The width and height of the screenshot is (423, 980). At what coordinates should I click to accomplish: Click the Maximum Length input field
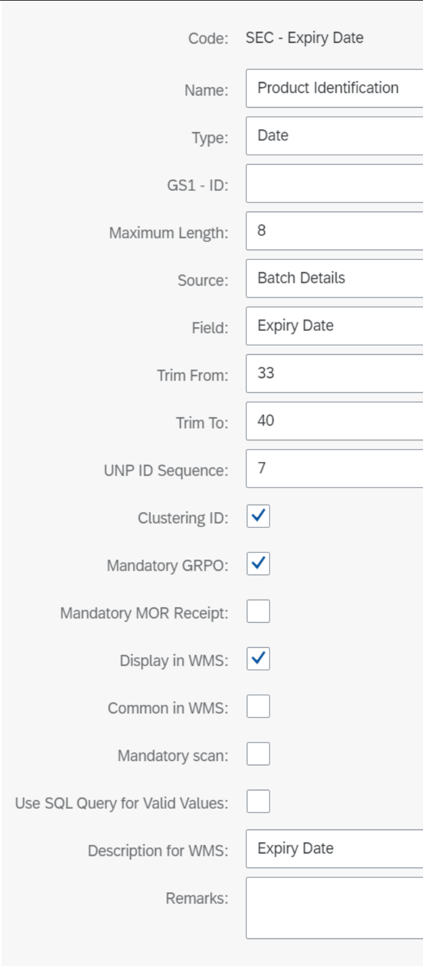(334, 231)
